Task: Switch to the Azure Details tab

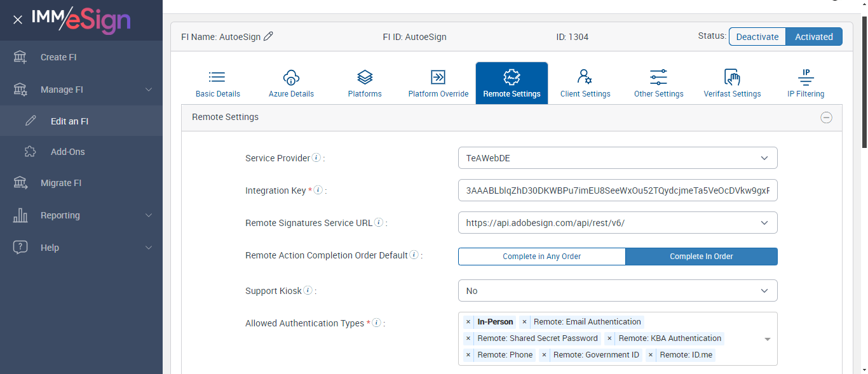Action: (291, 83)
